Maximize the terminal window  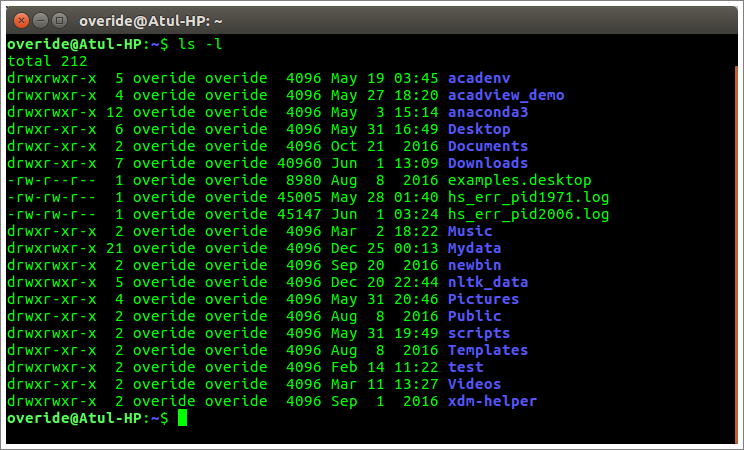59,20
